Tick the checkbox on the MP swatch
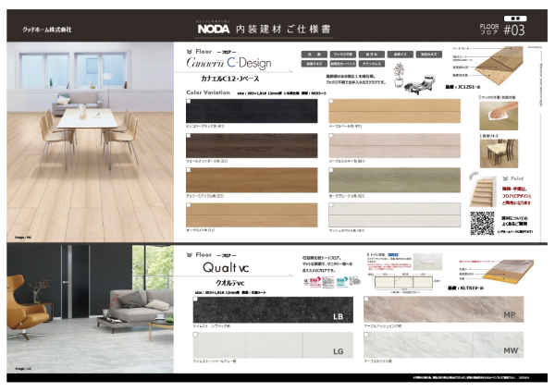 pos(366,299)
